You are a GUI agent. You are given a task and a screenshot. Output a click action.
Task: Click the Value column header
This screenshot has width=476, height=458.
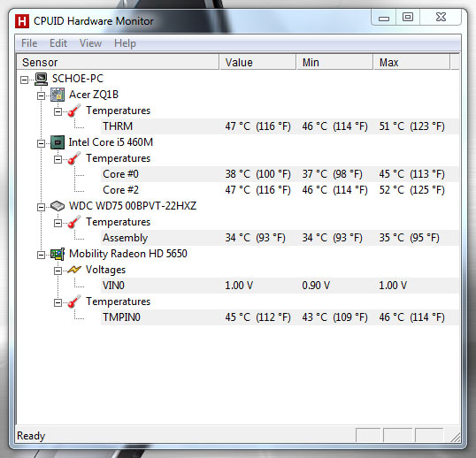(x=258, y=62)
